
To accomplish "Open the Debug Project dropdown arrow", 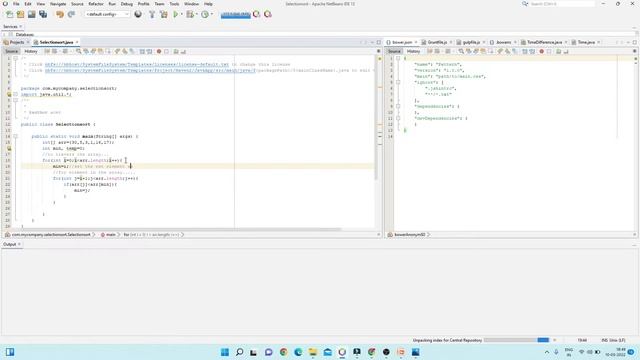I will pos(196,14).
